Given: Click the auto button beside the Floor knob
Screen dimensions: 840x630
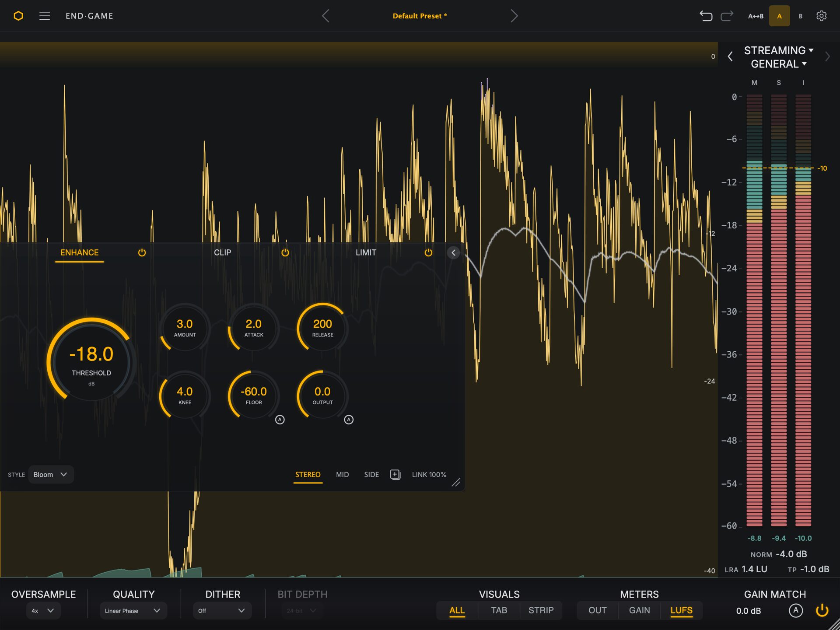Looking at the screenshot, I should [x=280, y=420].
